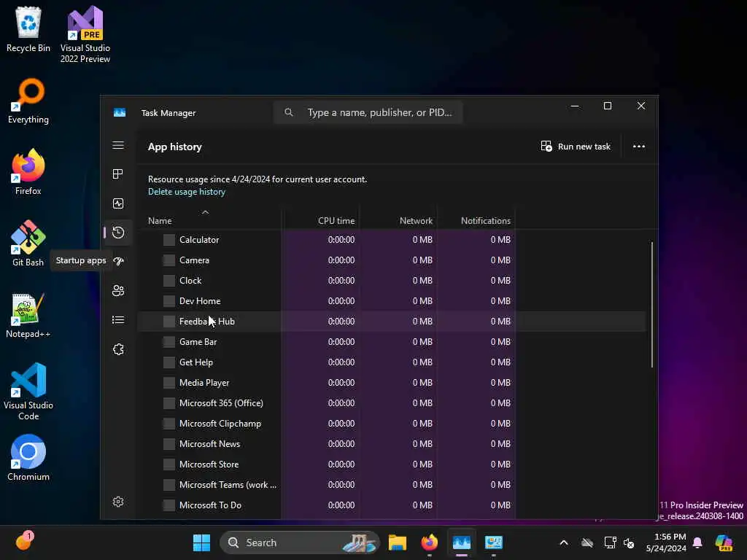Click the Calculator app icon placeholder
This screenshot has height=560, width=747.
pos(169,240)
